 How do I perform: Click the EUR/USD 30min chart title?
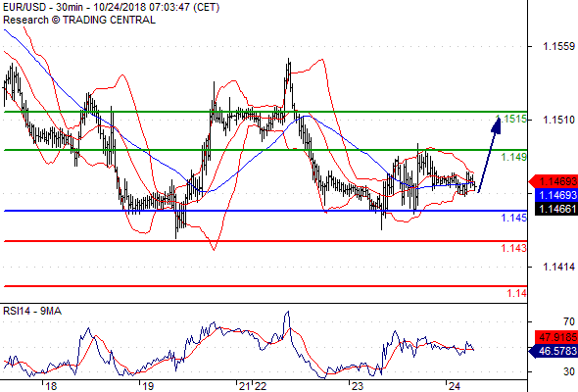point(111,8)
